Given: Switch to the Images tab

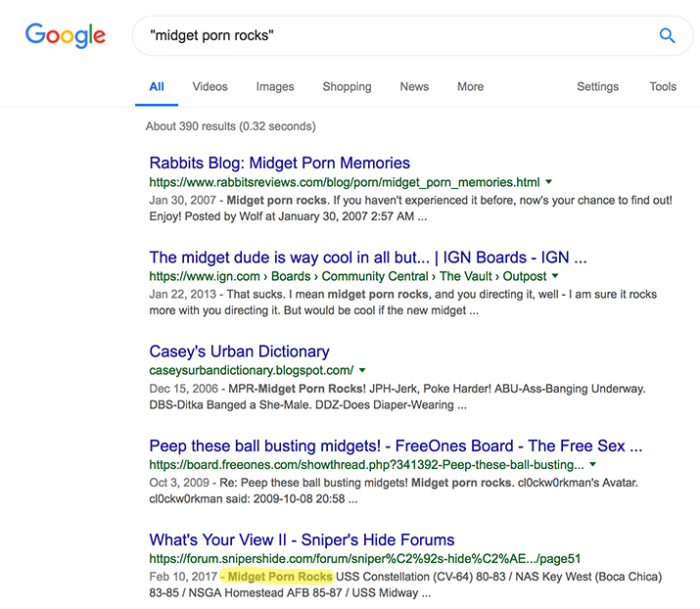Looking at the screenshot, I should [275, 86].
